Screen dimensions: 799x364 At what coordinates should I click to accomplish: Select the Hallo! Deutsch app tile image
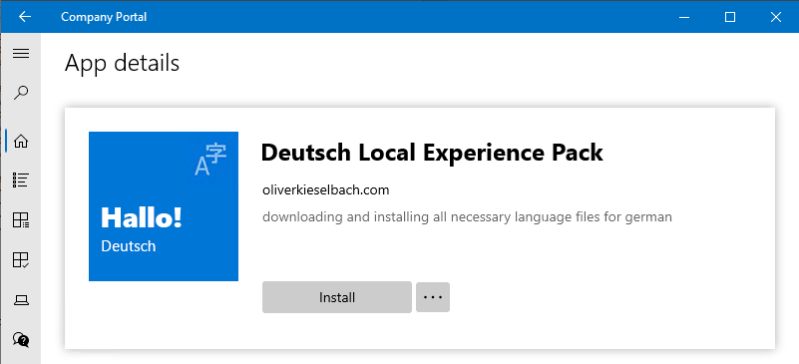click(164, 206)
